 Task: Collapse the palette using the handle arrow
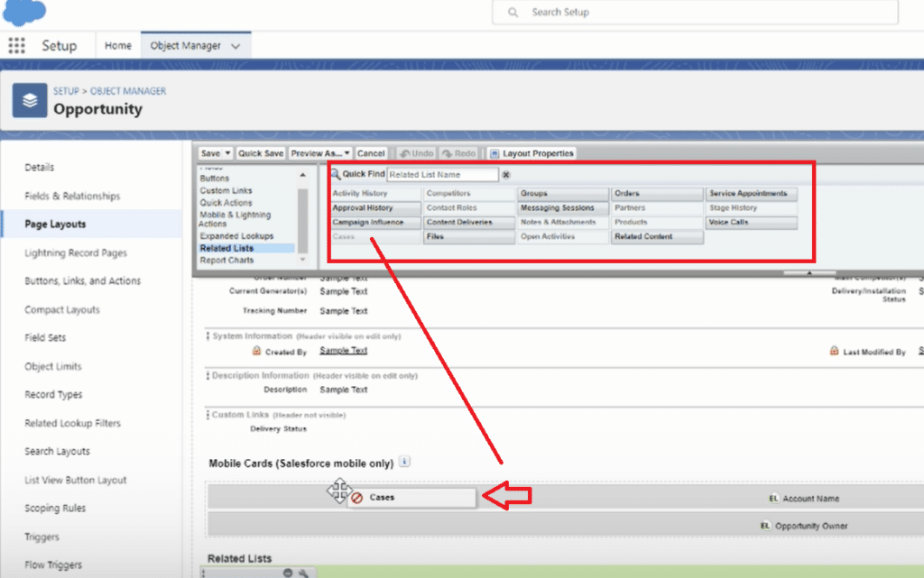pyautogui.click(x=809, y=273)
